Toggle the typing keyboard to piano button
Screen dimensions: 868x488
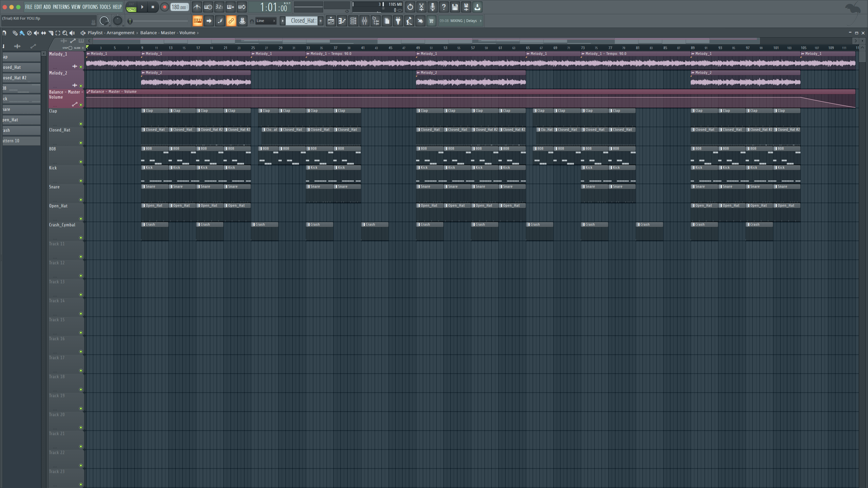point(198,21)
